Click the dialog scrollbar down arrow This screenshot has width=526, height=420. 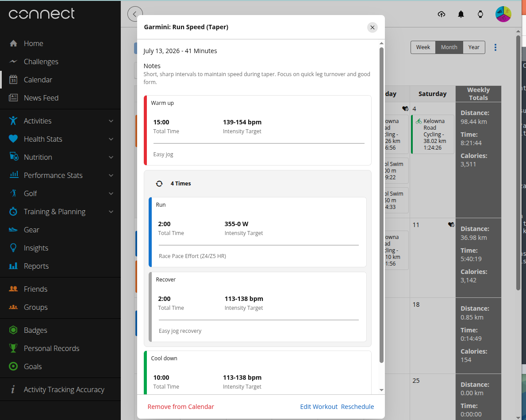(x=381, y=390)
